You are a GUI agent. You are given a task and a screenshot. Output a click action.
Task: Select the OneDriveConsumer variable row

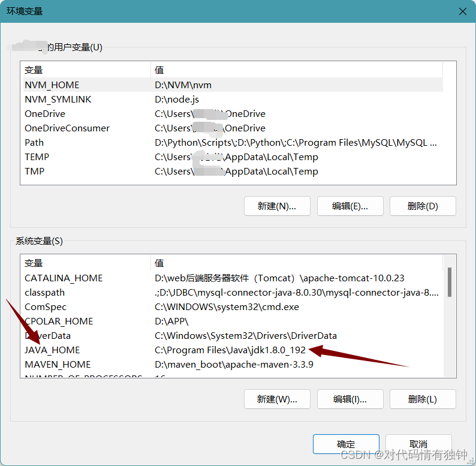233,128
